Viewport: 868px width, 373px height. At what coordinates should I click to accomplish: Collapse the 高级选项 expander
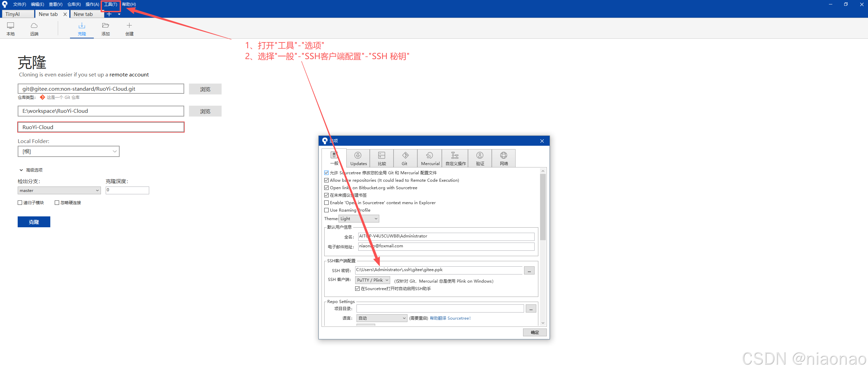pos(21,170)
